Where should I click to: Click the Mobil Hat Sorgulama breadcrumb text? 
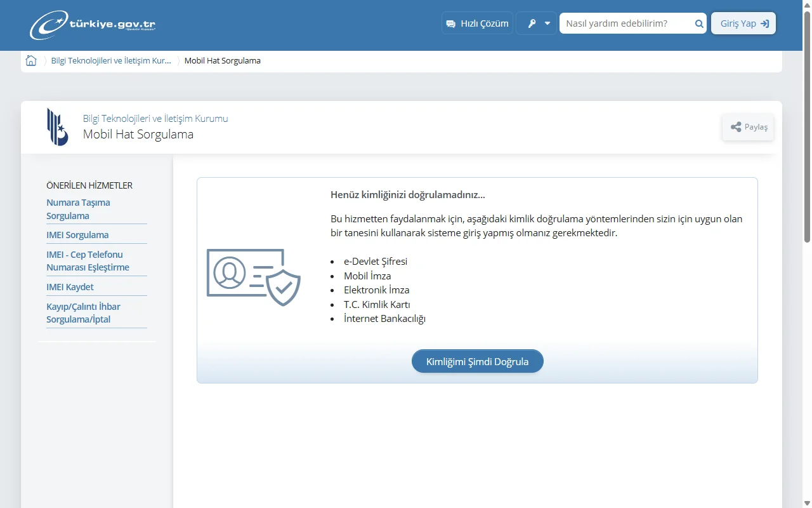223,60
